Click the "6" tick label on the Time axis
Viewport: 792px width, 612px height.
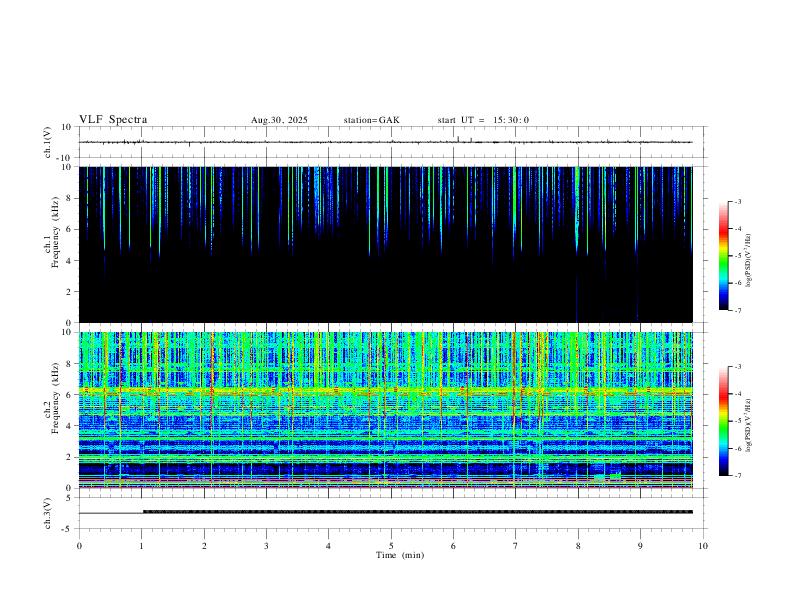pos(454,546)
